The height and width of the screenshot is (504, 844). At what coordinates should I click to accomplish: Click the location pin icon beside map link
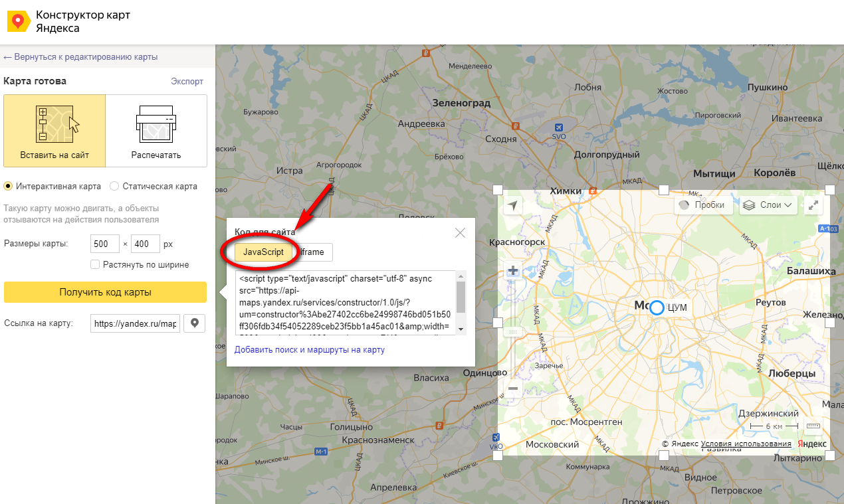coord(195,323)
